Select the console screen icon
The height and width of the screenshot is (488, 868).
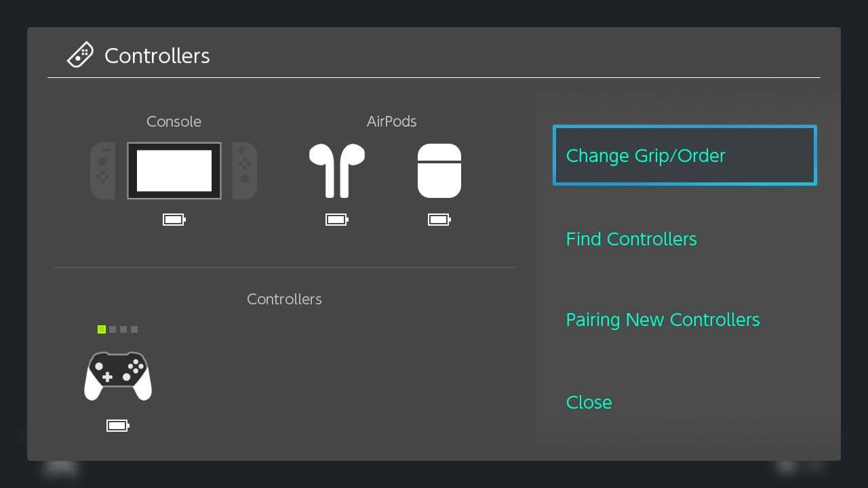174,171
